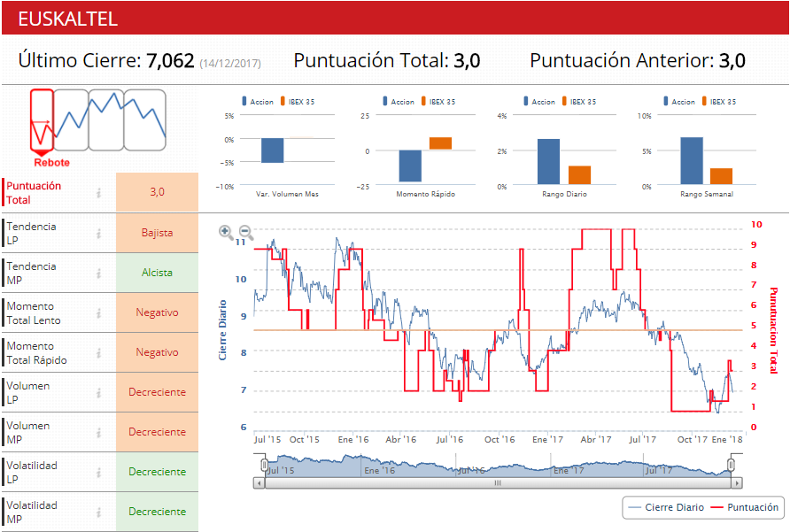790x532 pixels.
Task: Open info icon for Puntuación Total row
Action: click(x=99, y=192)
